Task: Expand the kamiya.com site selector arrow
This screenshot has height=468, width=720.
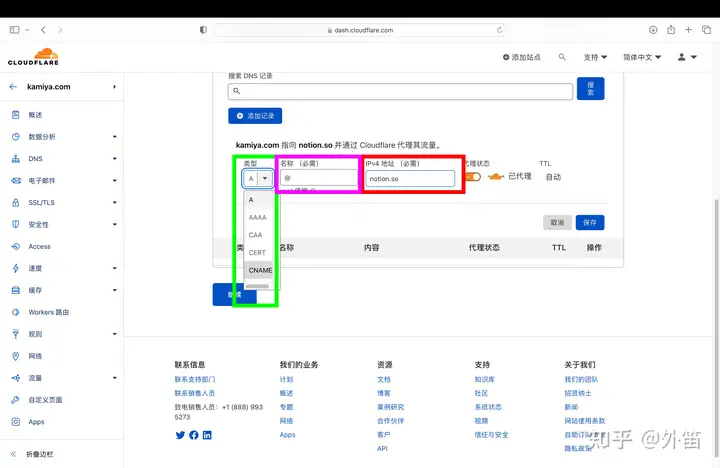Action: (114, 86)
